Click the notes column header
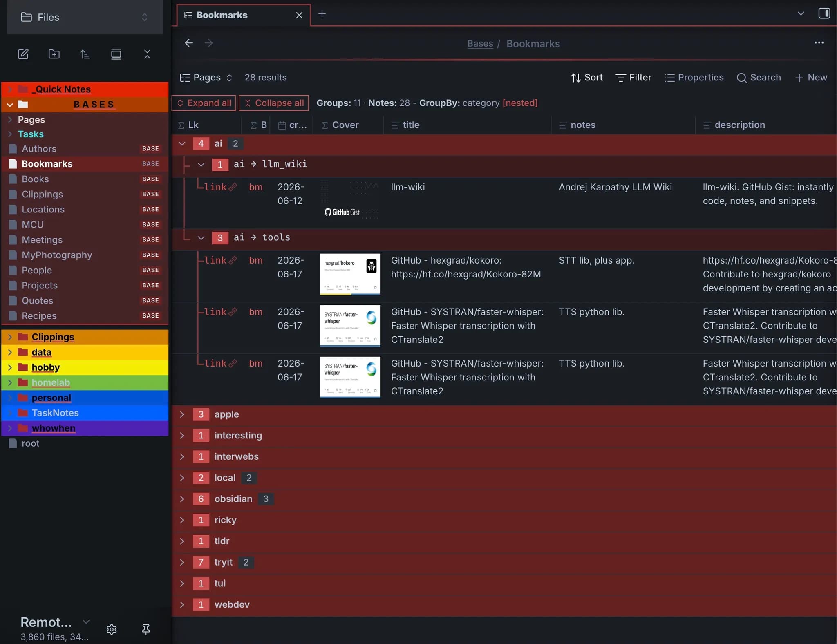The height and width of the screenshot is (644, 837). [x=623, y=125]
